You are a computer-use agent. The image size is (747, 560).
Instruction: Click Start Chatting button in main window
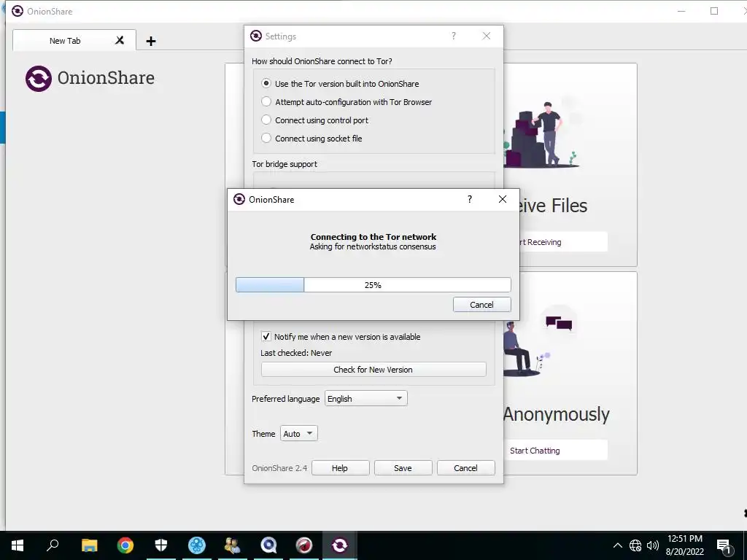555,451
